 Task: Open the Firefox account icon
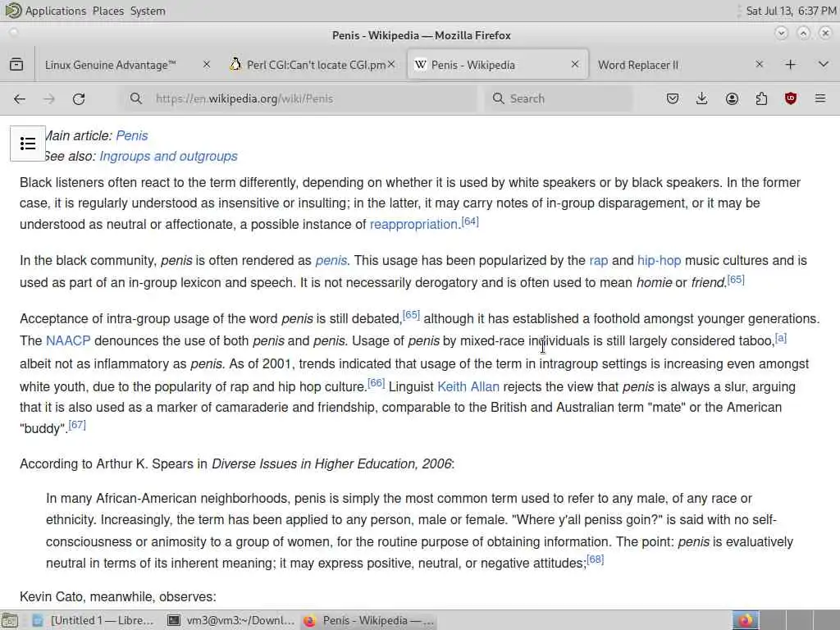(732, 98)
